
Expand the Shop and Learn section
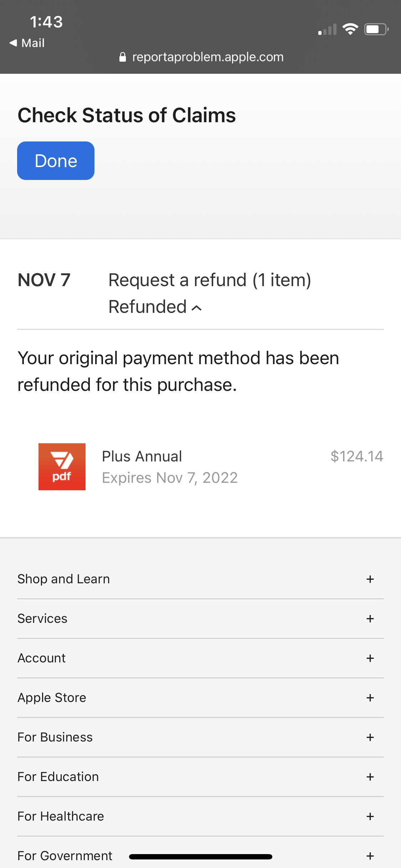[63, 579]
